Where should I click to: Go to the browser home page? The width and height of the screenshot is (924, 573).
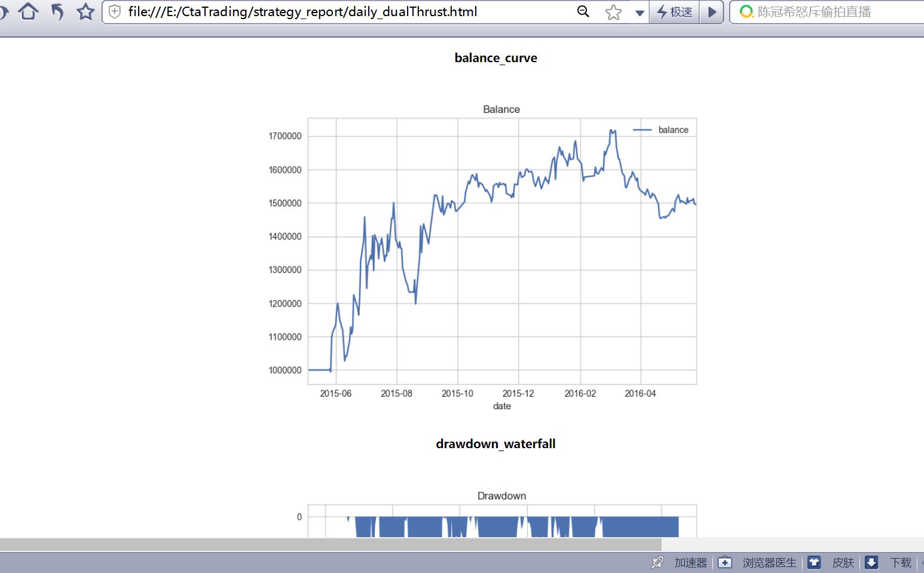(x=28, y=11)
